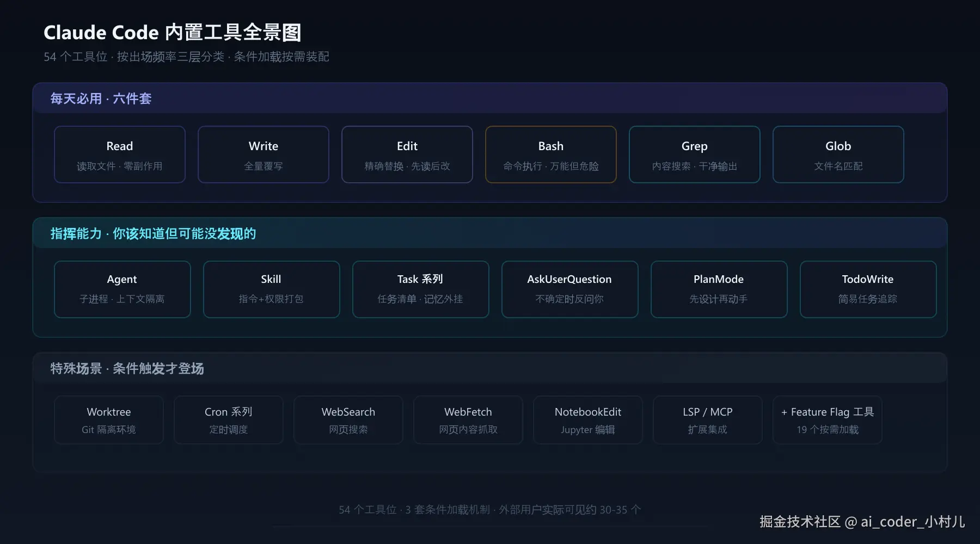Select the Task 系列 card
This screenshot has height=544, width=980.
click(x=421, y=289)
